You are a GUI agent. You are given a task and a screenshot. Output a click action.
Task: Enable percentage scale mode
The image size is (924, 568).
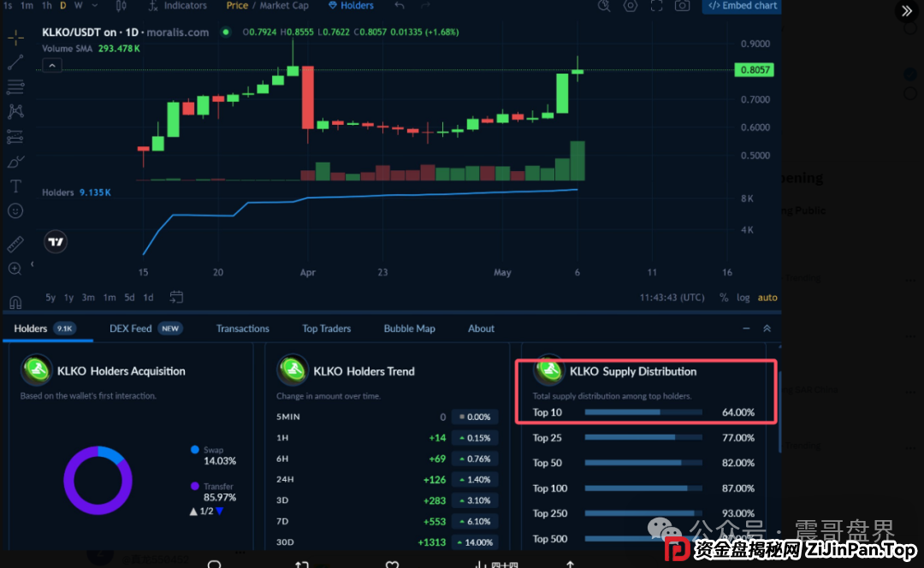coord(726,297)
